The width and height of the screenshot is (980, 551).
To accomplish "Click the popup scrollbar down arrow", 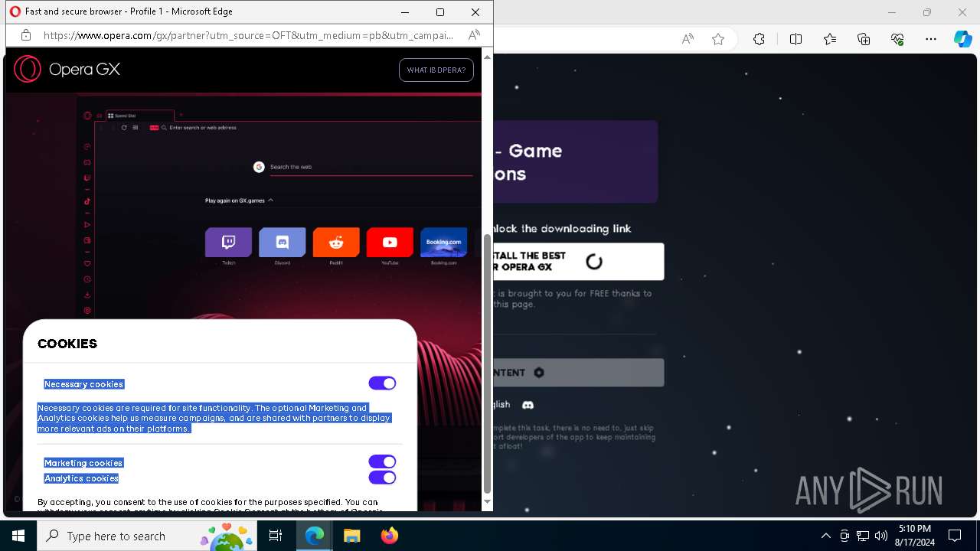I will click(x=488, y=502).
